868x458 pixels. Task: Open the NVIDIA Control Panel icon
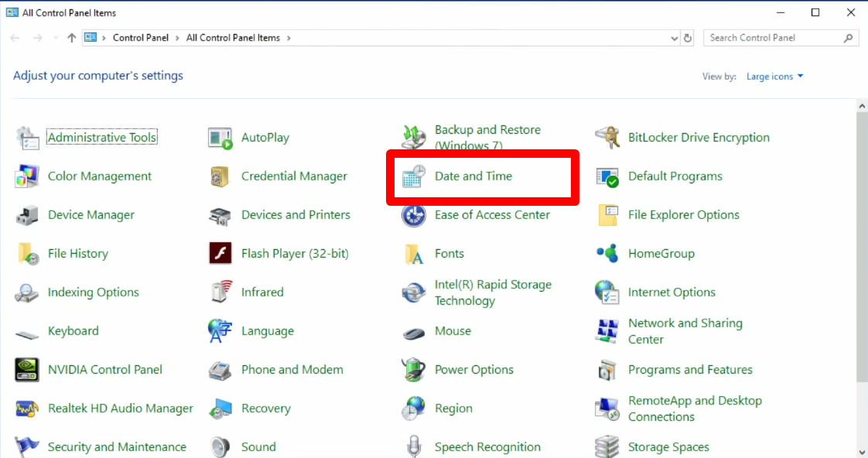tap(27, 370)
